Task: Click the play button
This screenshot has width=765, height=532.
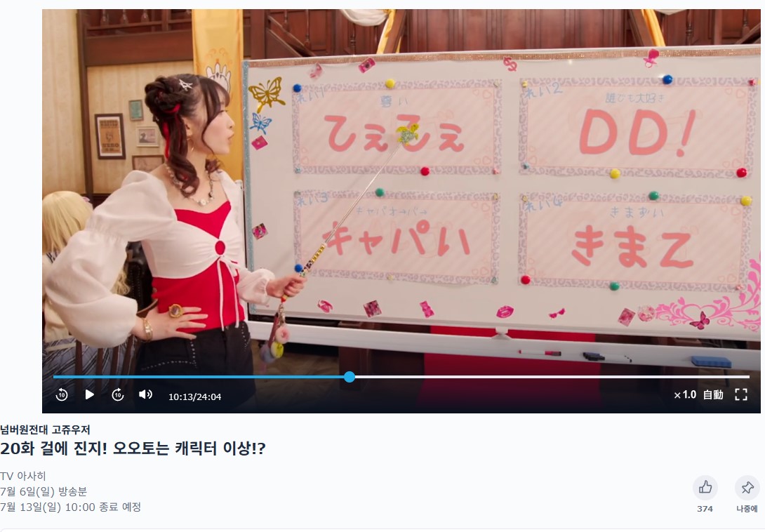Action: point(89,394)
